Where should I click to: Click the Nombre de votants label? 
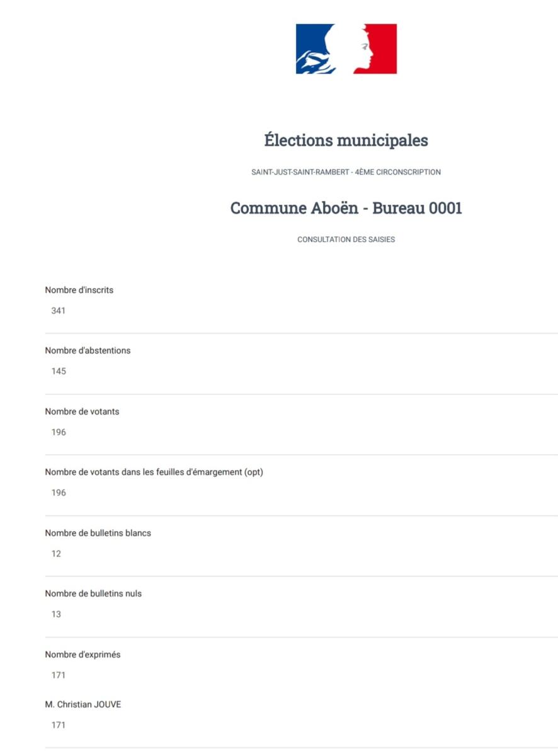pyautogui.click(x=82, y=411)
